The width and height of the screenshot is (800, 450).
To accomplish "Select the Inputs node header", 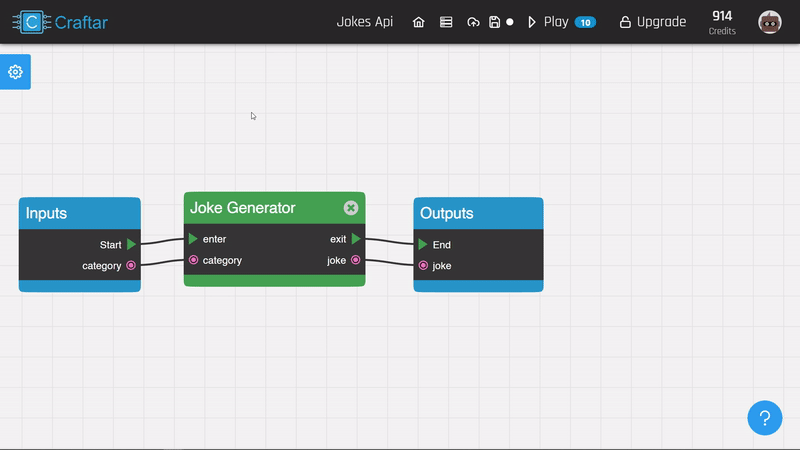I will 79,213.
